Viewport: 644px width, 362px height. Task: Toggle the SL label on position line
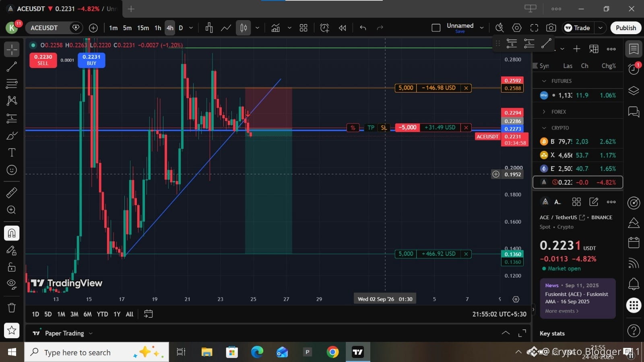(384, 128)
